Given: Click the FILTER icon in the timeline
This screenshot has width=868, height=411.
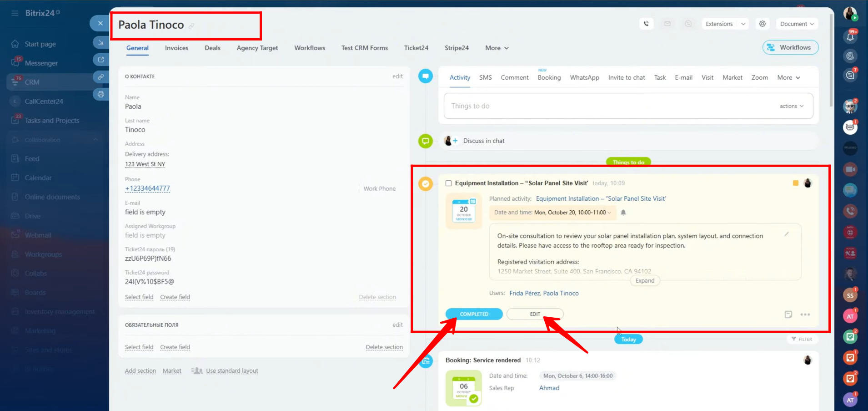Looking at the screenshot, I should (x=802, y=339).
